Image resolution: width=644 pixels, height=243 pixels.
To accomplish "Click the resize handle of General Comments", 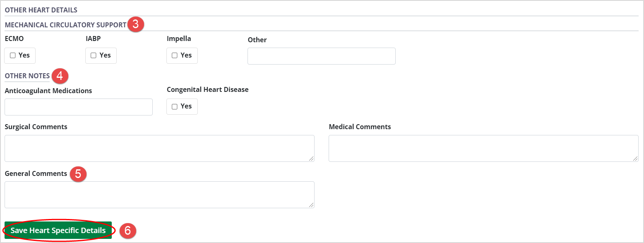I will pos(312,205).
